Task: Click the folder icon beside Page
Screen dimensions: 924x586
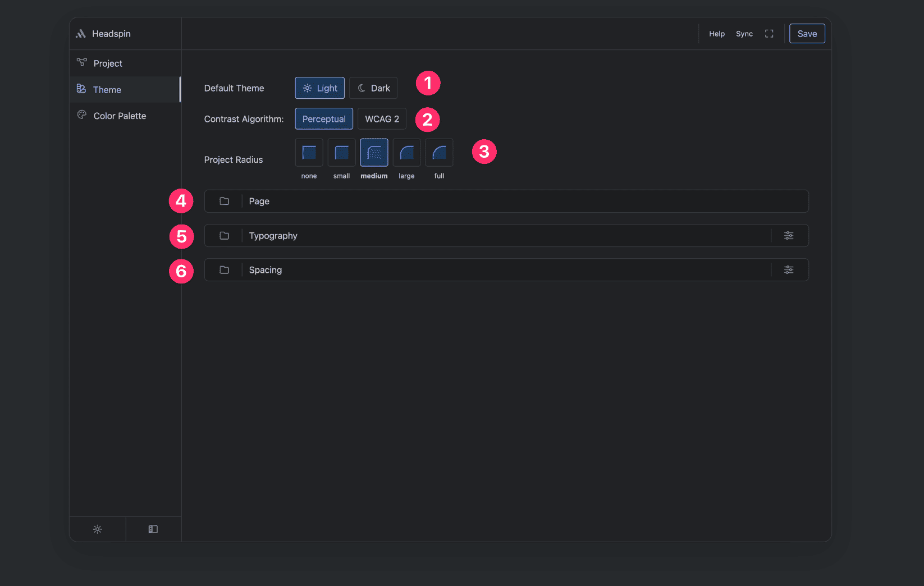Action: (225, 201)
